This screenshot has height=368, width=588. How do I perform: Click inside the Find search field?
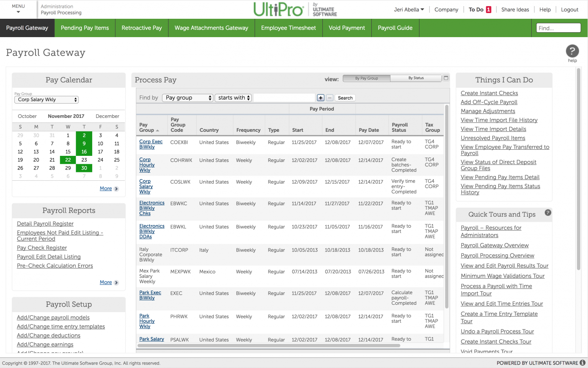pos(558,28)
